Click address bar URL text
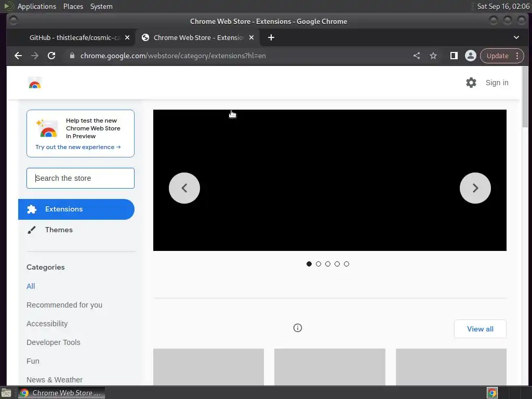Image resolution: width=532 pixels, height=399 pixels. coord(173,56)
